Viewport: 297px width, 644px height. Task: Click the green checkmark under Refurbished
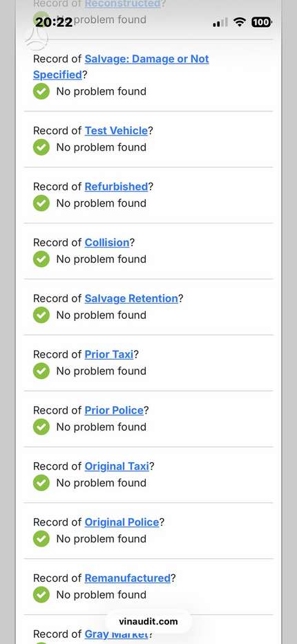click(x=41, y=203)
